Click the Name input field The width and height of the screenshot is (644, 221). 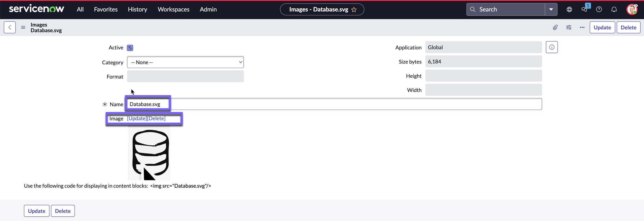334,104
